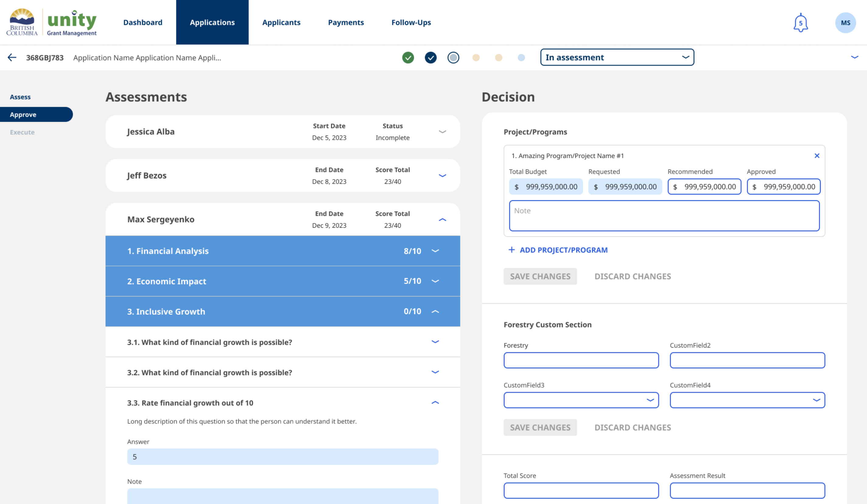Select Assess in the side navigation
867x504 pixels.
20,97
